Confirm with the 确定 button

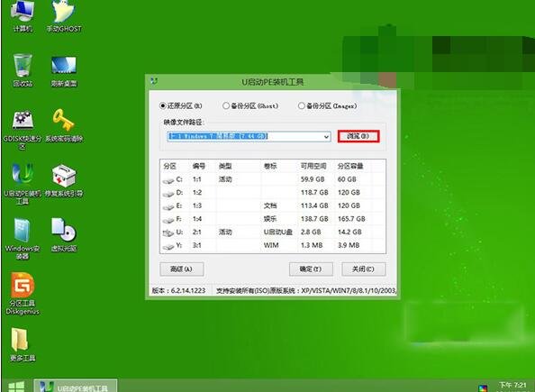click(x=311, y=269)
